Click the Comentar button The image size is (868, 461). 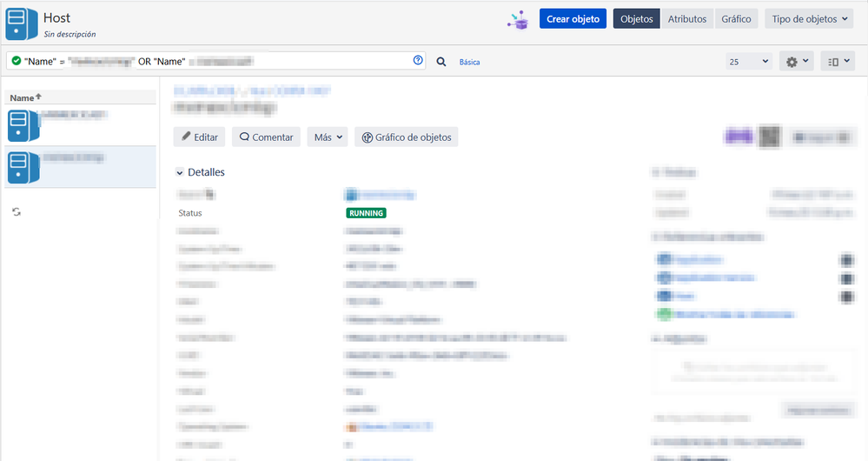[x=266, y=137]
